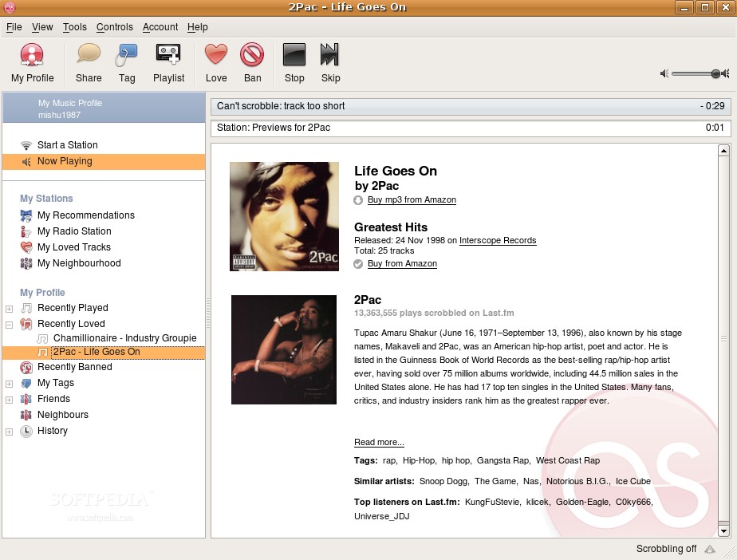737x560 pixels.
Task: Open the Help menu
Action: (198, 27)
